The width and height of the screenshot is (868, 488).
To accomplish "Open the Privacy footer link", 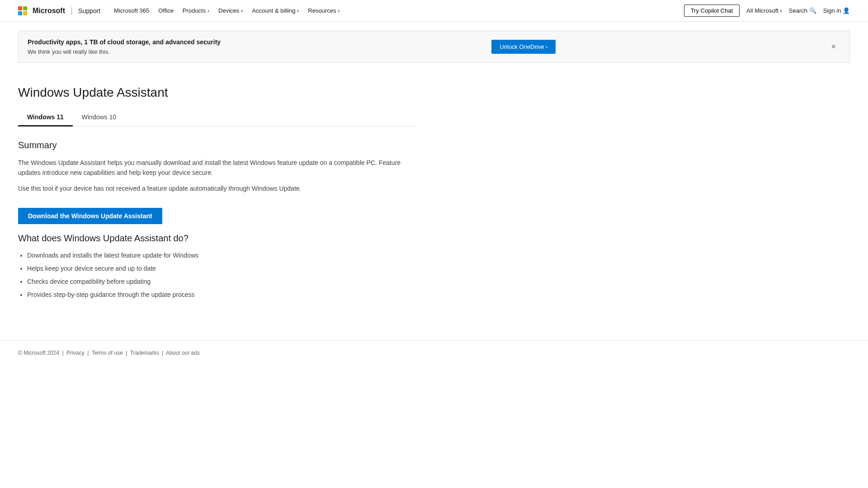I will (x=75, y=353).
